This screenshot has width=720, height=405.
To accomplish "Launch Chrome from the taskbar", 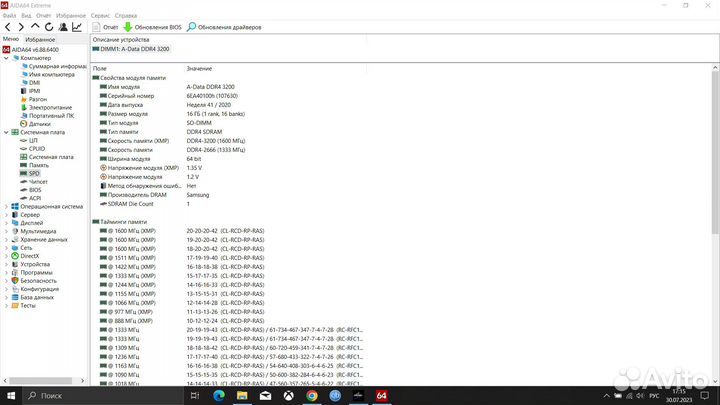I will [x=311, y=395].
